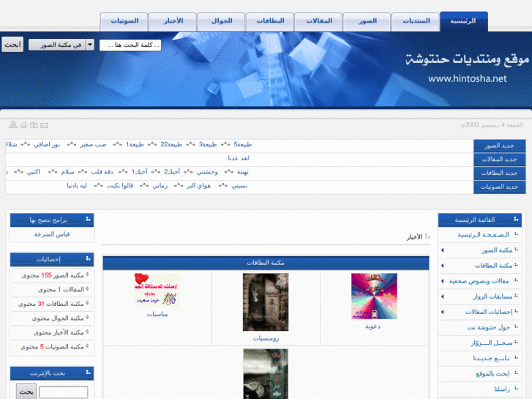Expand the مقالات ونصوص صحفية submenu arrow
Viewport: 532px width, 399px height.
point(442,281)
